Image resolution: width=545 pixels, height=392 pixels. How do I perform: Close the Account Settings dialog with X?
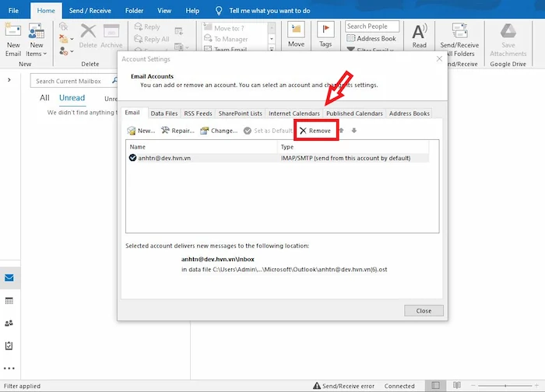[x=439, y=58]
